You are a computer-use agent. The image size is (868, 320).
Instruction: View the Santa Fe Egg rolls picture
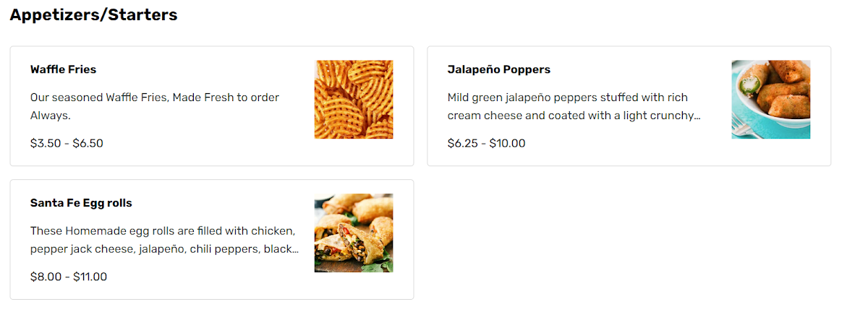click(x=354, y=233)
